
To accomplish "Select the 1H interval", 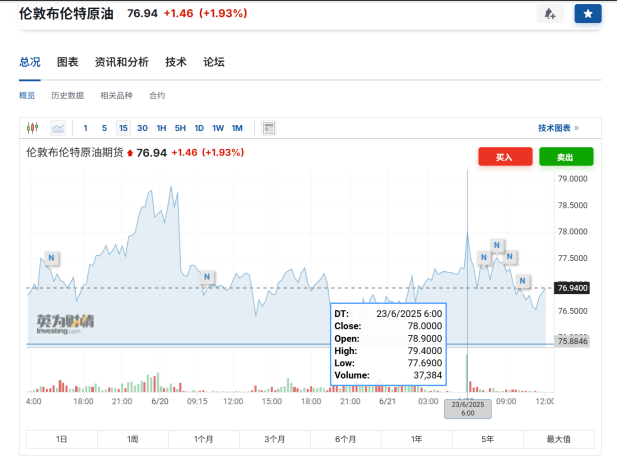I will tap(161, 128).
